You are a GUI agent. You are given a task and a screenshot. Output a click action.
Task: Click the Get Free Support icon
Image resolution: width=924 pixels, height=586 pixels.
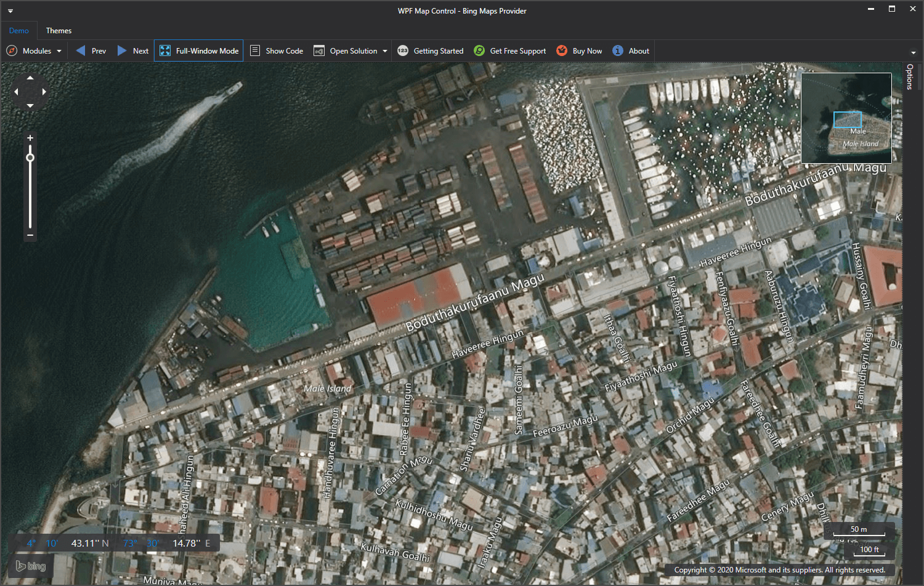[479, 50]
